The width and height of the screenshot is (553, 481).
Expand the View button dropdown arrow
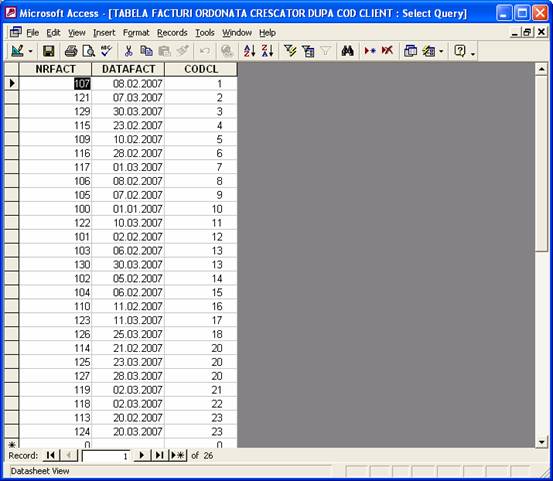coord(30,51)
